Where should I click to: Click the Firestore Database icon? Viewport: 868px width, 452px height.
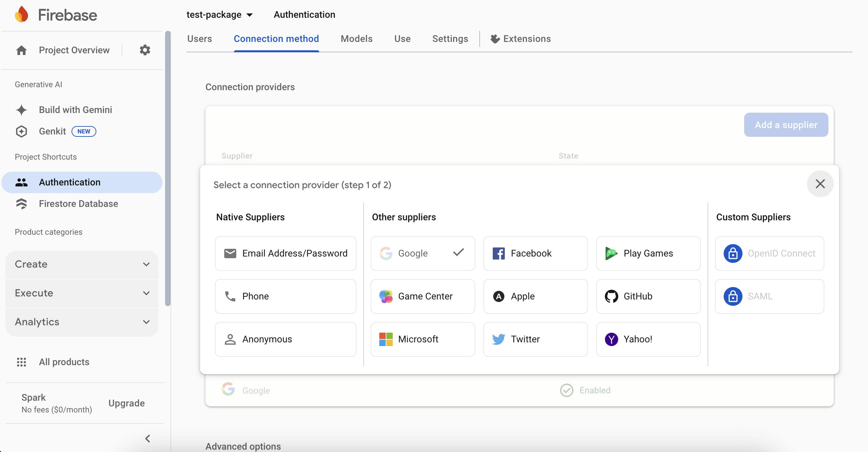point(21,204)
